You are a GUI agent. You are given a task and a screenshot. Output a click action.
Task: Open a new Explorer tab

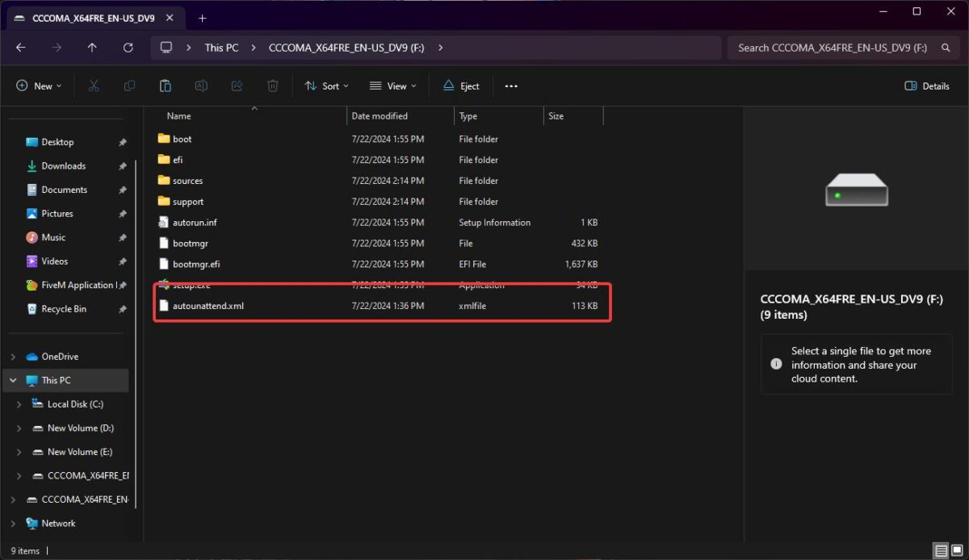[x=201, y=16]
